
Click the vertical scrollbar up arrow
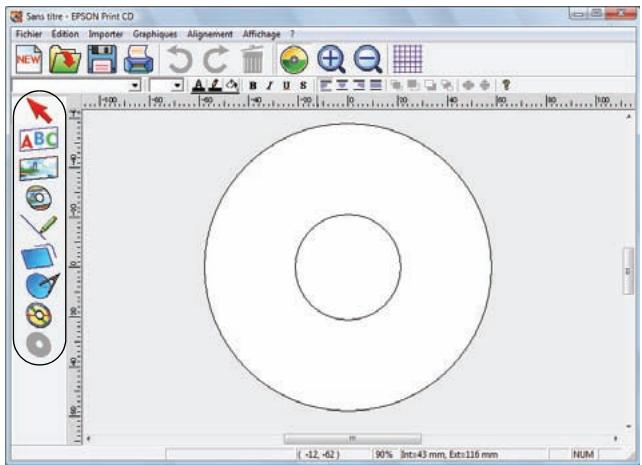coord(628,117)
